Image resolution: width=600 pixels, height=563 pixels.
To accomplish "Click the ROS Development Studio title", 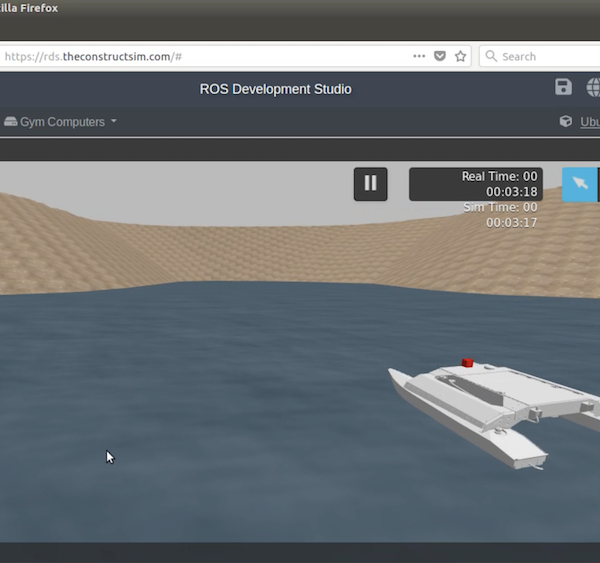I will point(276,89).
